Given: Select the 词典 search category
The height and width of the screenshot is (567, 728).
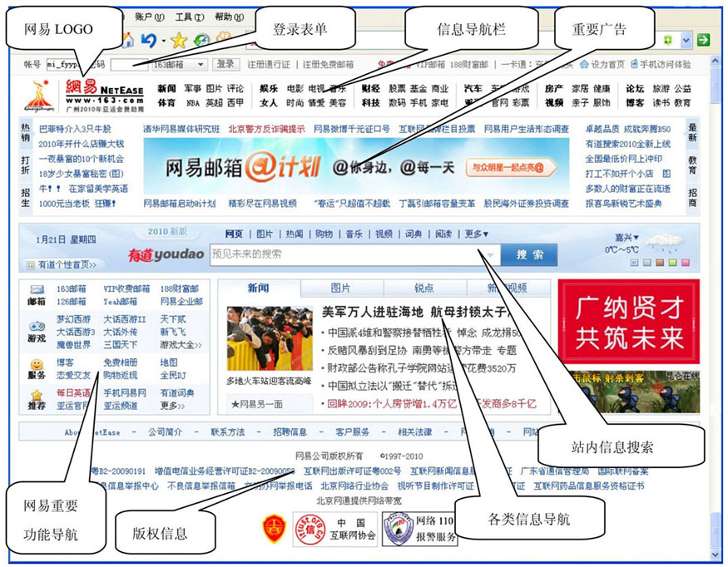Looking at the screenshot, I should pyautogui.click(x=414, y=234).
